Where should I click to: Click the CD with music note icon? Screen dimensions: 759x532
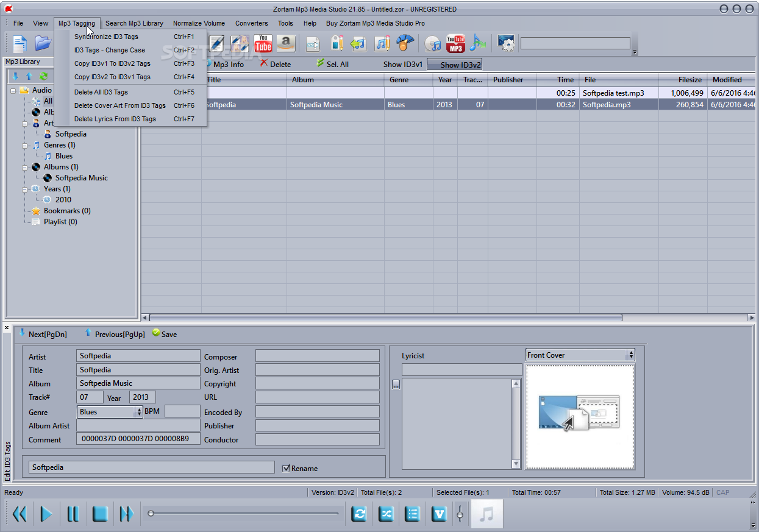433,43
